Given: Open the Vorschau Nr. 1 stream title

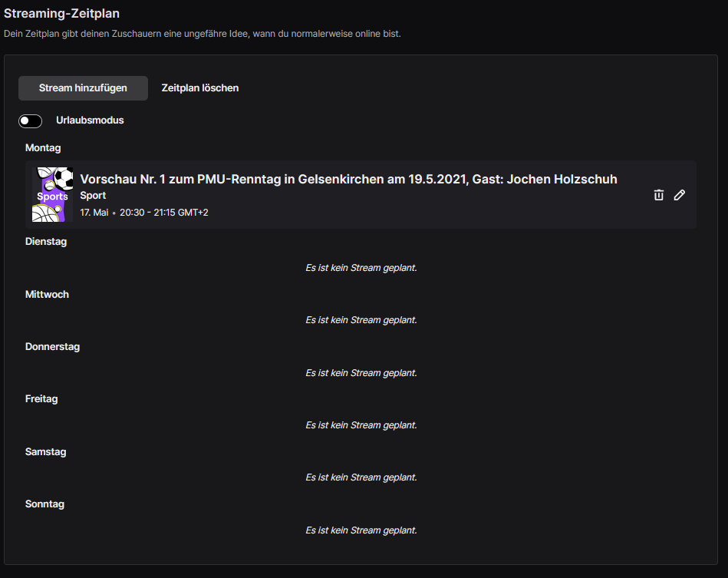Looking at the screenshot, I should (349, 180).
